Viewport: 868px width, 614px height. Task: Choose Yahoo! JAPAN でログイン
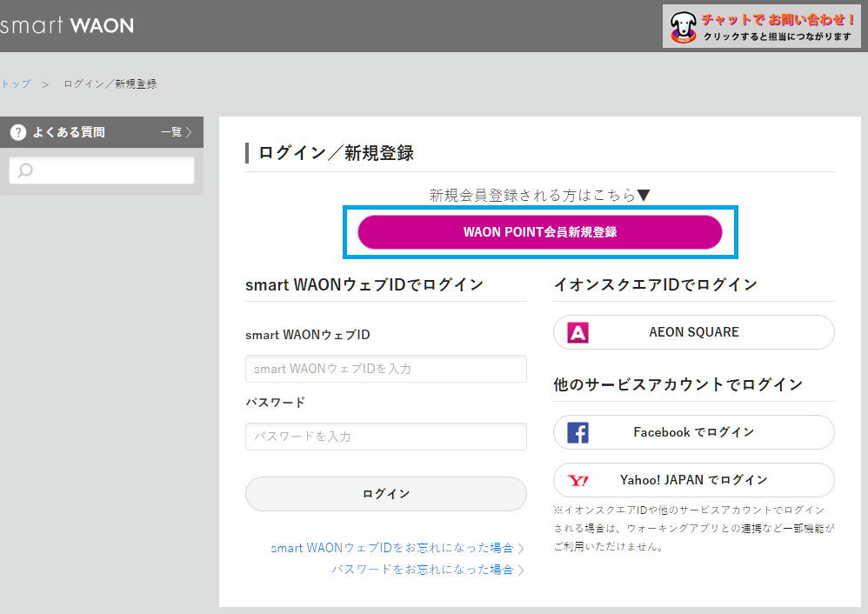694,480
